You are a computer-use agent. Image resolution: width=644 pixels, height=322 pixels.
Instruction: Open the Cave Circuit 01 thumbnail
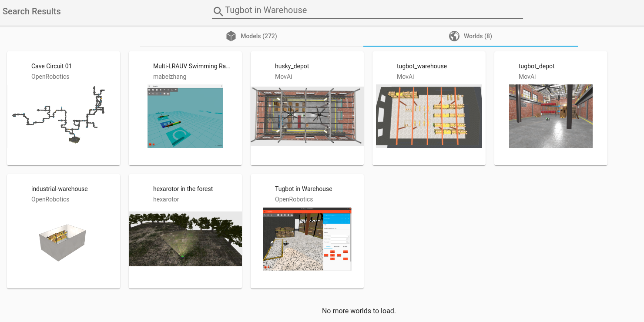pos(59,115)
